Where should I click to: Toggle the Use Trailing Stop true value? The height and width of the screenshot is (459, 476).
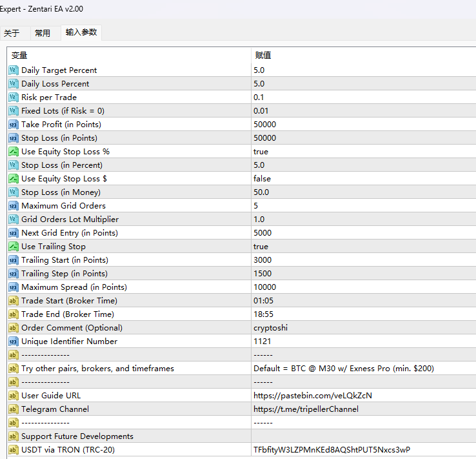pyautogui.click(x=261, y=246)
